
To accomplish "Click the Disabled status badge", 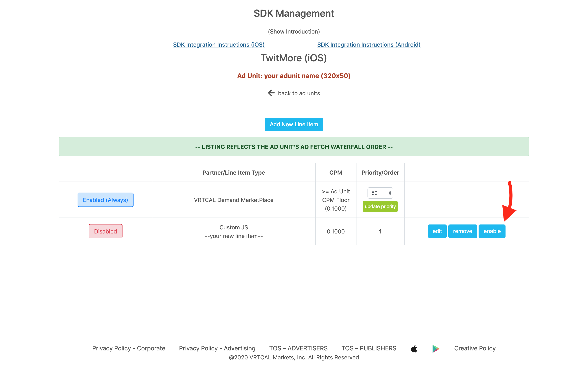I will (105, 231).
